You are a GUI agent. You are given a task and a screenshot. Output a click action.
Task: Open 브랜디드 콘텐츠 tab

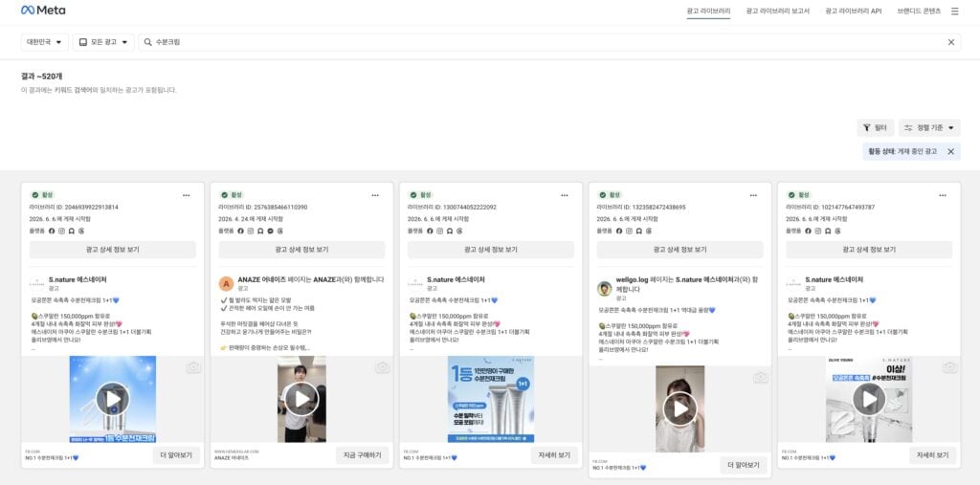tap(919, 11)
